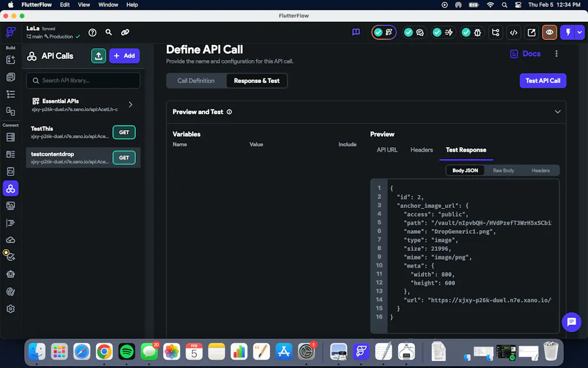
Task: Toggle the bug check status pill
Action: pyautogui.click(x=472, y=32)
